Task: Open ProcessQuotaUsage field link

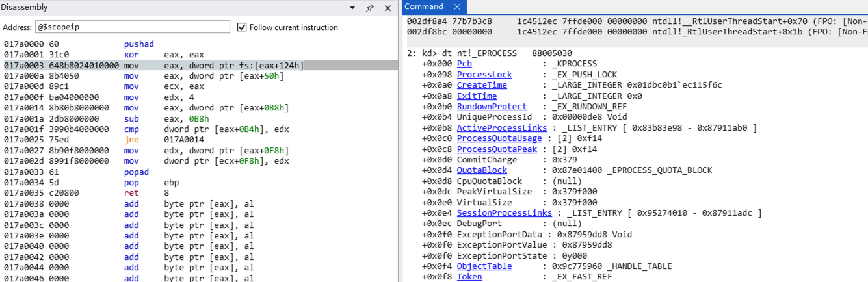Action: [499, 138]
